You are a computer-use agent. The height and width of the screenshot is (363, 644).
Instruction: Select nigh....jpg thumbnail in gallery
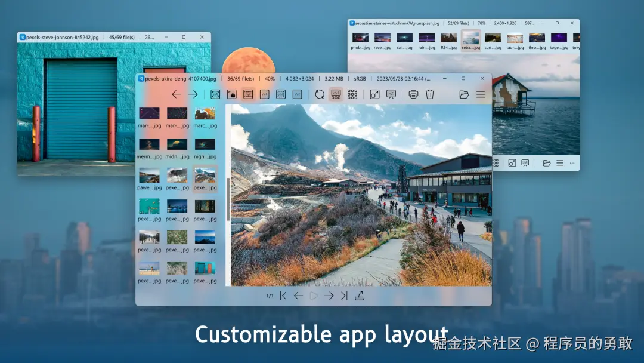[205, 149]
